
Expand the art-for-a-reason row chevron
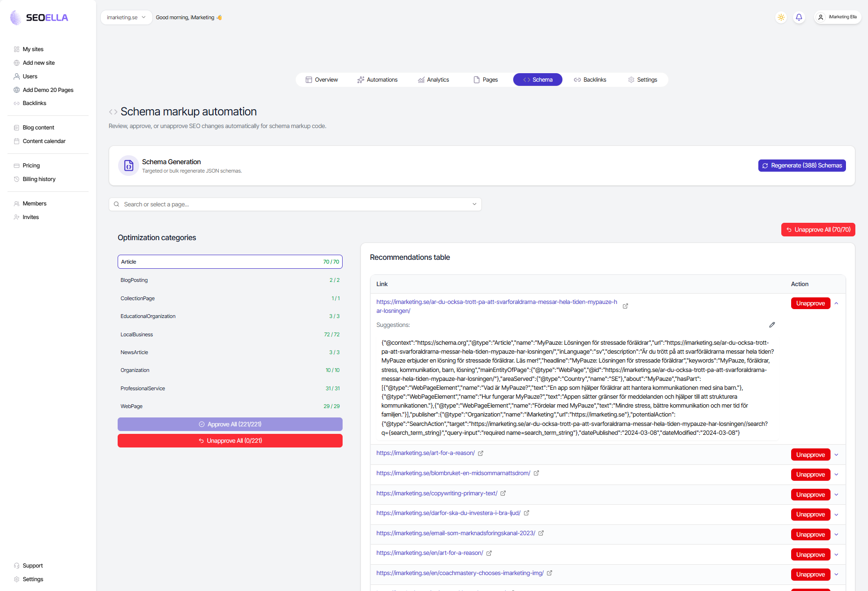837,455
